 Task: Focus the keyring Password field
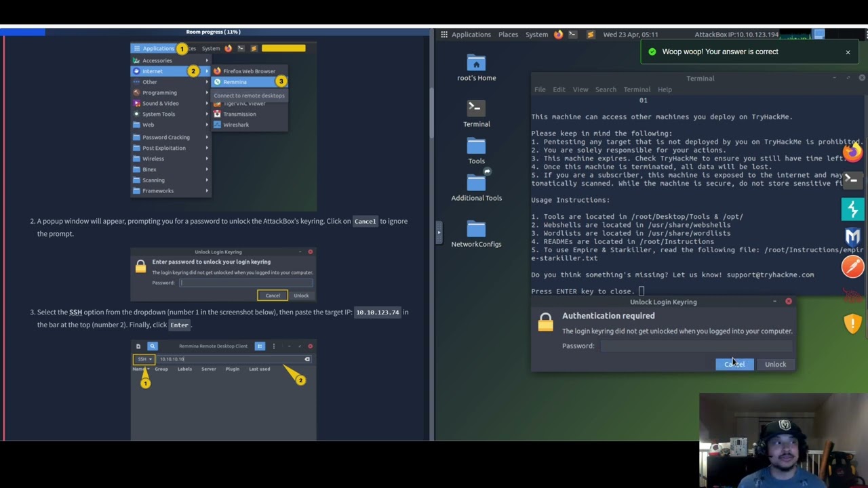pos(696,346)
